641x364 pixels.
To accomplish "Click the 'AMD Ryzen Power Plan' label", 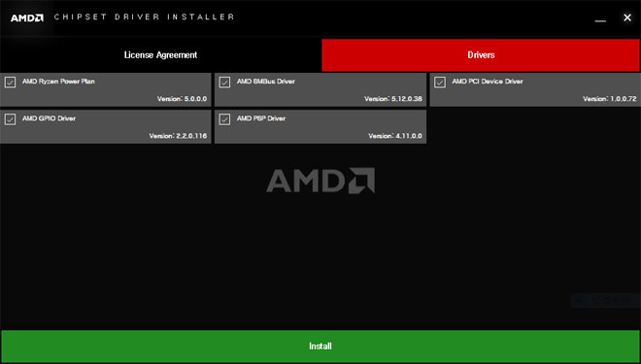I will [58, 82].
